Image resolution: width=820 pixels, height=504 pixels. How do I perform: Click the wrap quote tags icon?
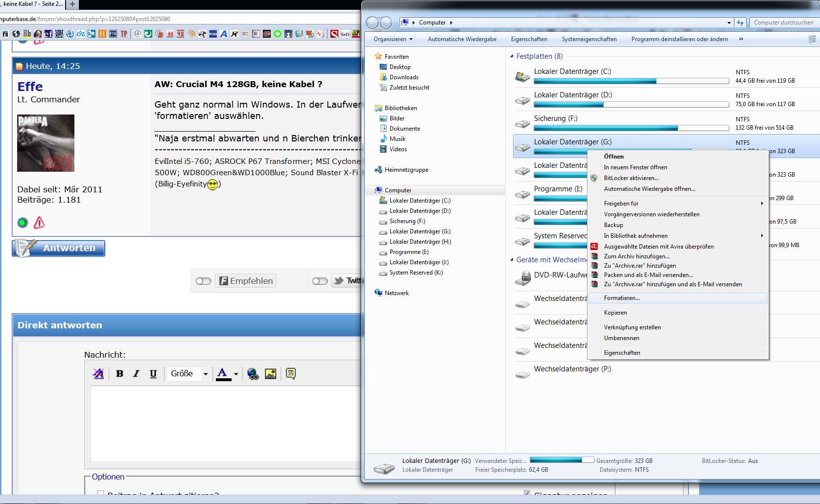pyautogui.click(x=291, y=374)
